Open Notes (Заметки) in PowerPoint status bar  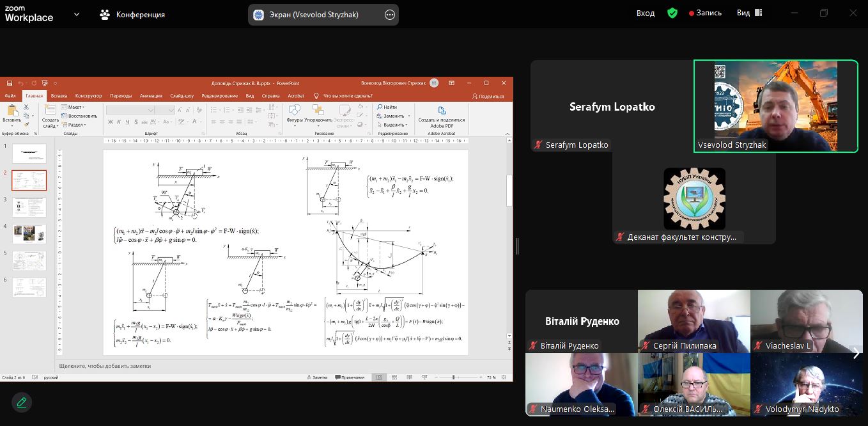(x=317, y=377)
